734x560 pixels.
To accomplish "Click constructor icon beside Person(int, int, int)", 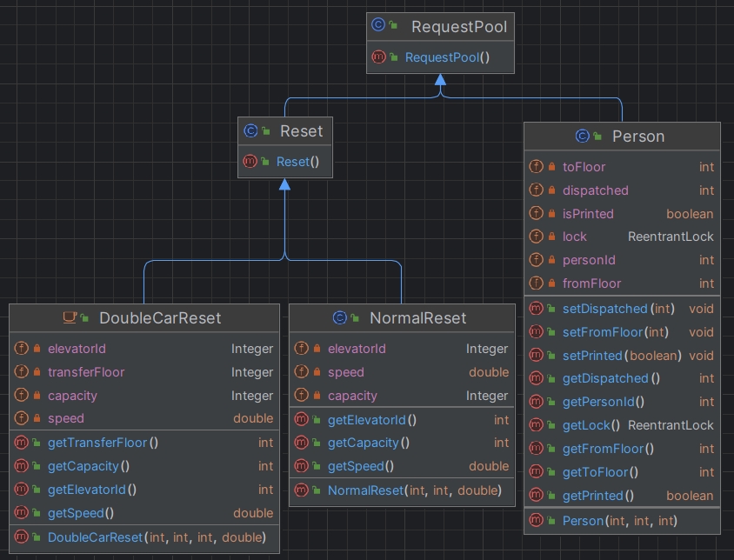I will point(536,521).
